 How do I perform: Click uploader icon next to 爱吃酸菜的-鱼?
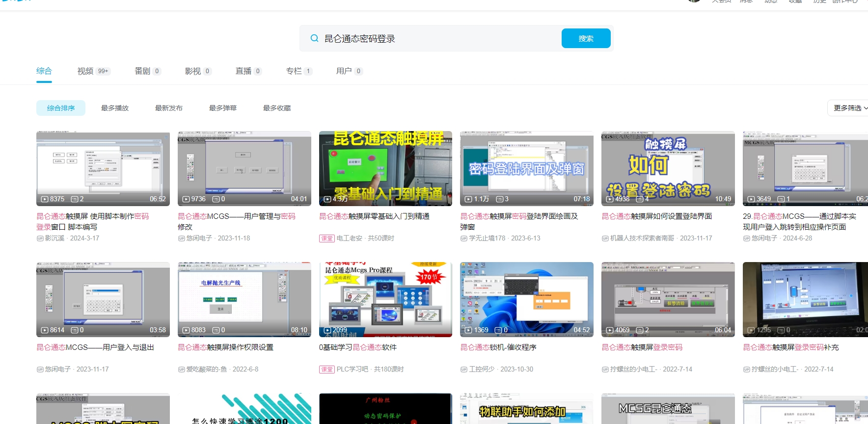point(181,370)
